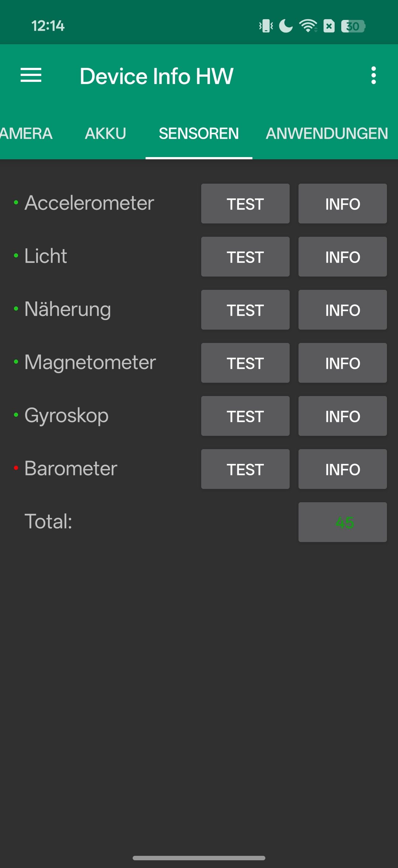Viewport: 398px width, 868px height.
Task: Run the Barometer TEST
Action: coord(245,469)
